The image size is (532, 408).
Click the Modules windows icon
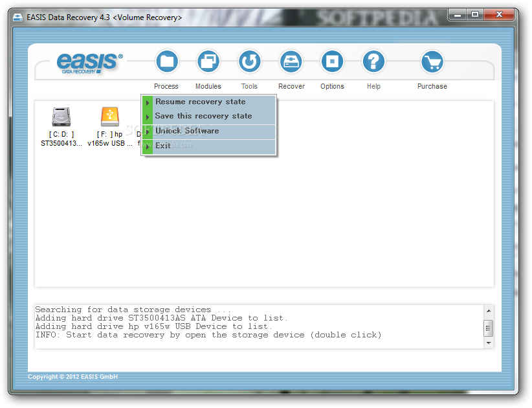(208, 62)
